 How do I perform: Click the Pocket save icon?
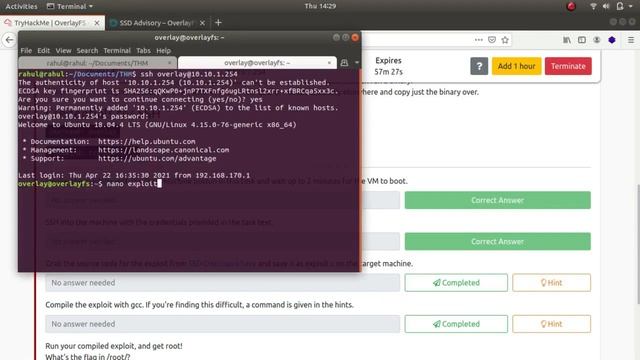pos(492,40)
